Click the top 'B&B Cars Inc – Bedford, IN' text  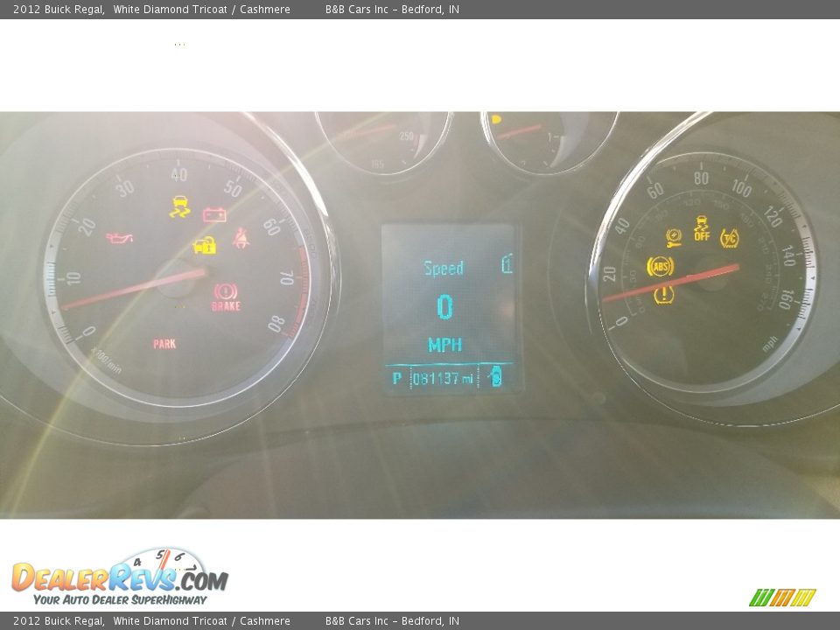pos(392,9)
